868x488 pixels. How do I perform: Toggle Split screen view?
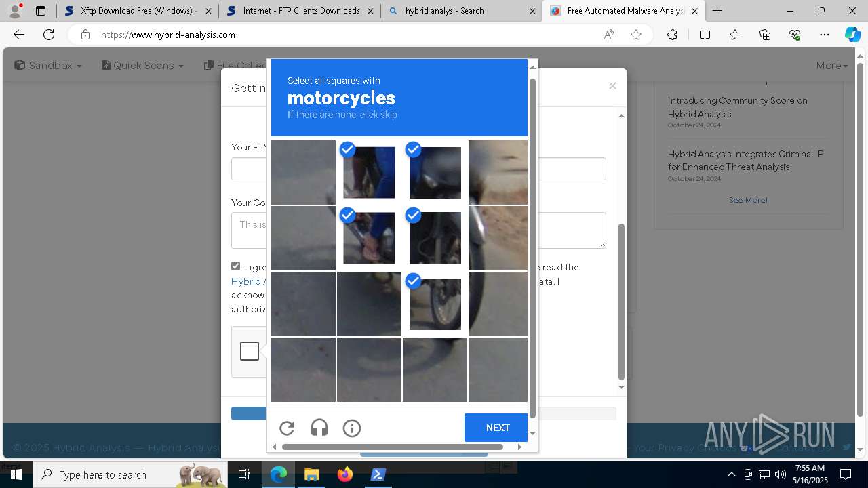point(705,35)
